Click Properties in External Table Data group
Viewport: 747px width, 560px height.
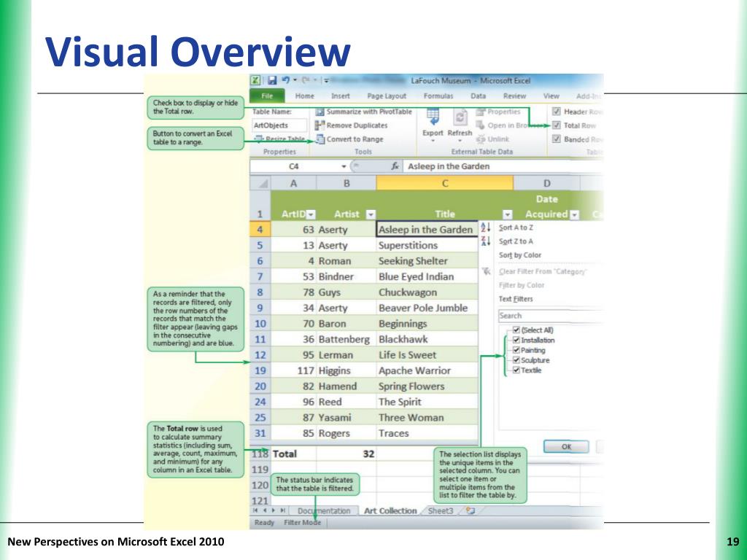(498, 112)
